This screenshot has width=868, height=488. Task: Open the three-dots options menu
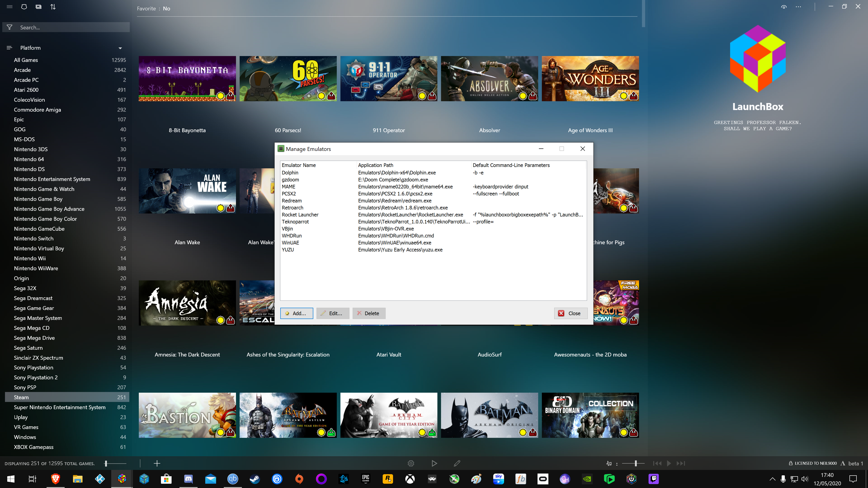[x=798, y=7]
